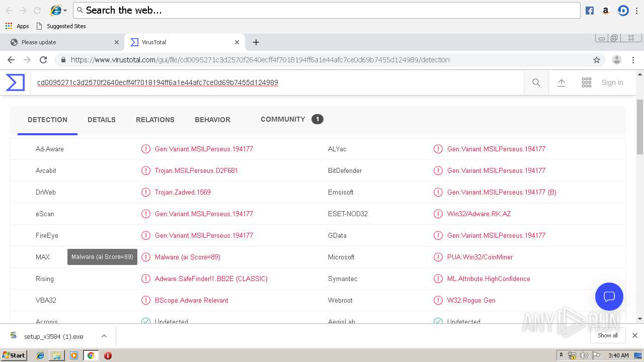The width and height of the screenshot is (644, 362).
Task: Bookmark this page with the star
Action: 597,60
